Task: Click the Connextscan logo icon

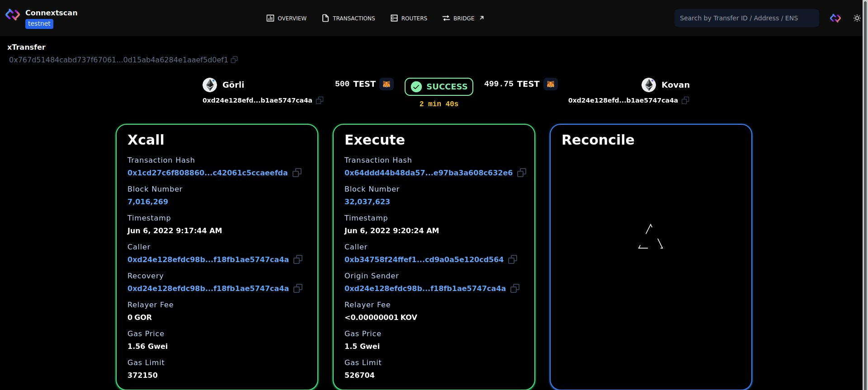Action: pyautogui.click(x=12, y=15)
